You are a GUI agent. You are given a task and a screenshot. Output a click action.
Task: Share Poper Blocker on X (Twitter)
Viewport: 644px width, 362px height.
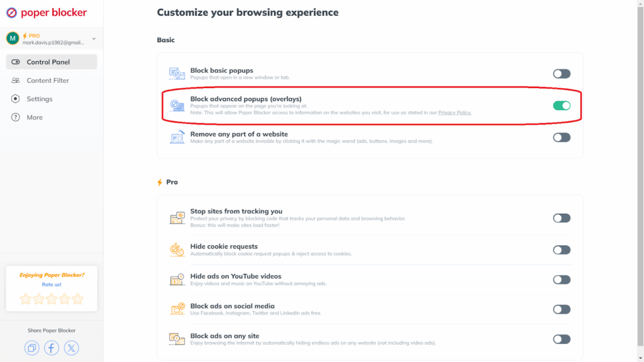coord(72,348)
